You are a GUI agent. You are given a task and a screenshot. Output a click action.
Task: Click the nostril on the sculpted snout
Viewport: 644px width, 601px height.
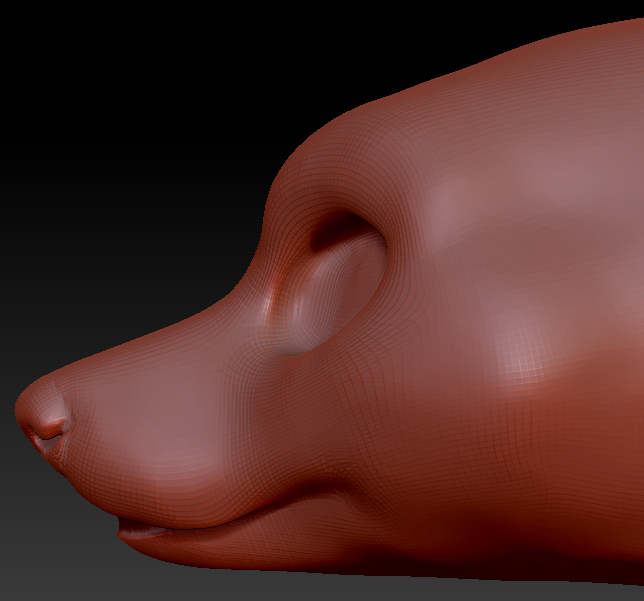coord(46,442)
